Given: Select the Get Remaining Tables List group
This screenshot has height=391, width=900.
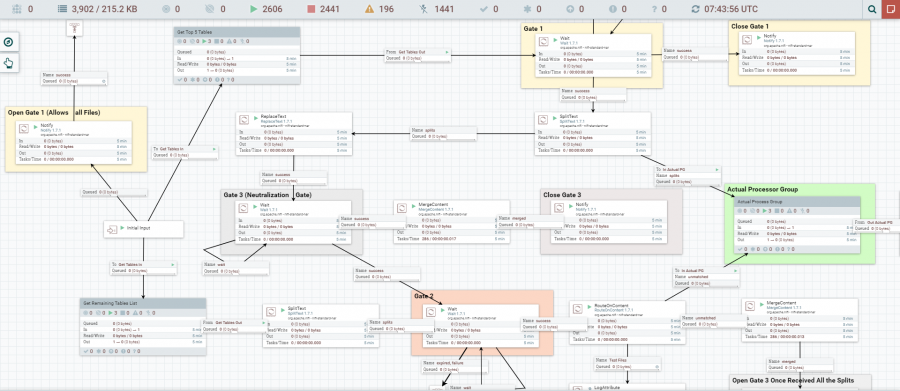Looking at the screenshot, I should 143,326.
